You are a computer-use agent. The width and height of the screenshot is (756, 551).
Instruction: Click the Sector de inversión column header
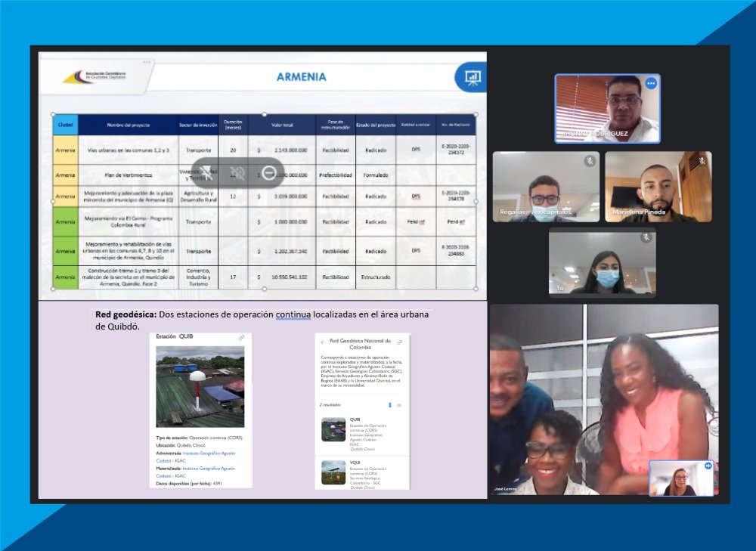(x=198, y=125)
